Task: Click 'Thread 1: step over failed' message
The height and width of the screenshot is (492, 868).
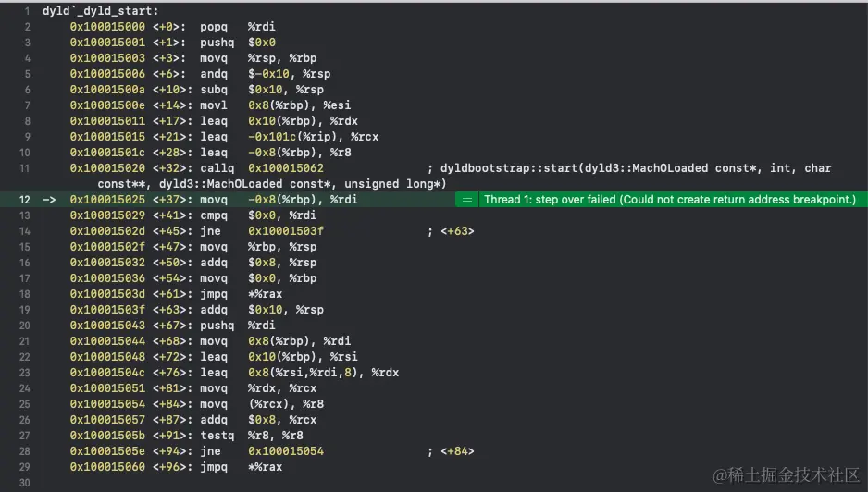Action: click(670, 200)
